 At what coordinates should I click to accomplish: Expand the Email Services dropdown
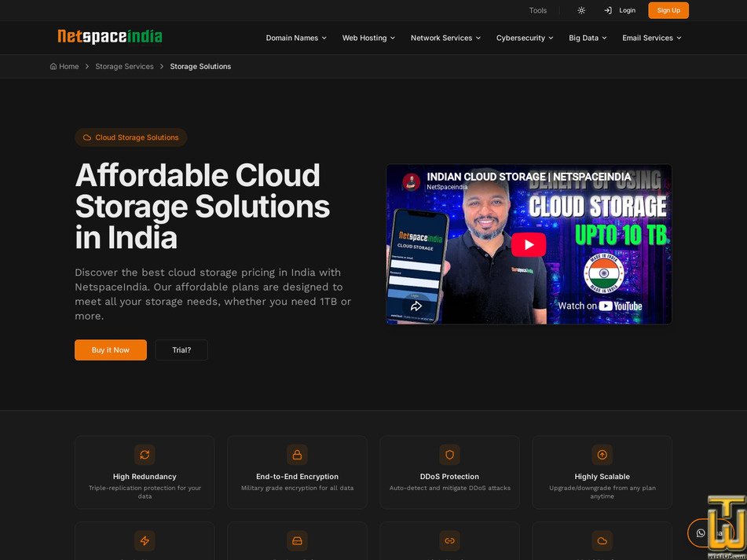click(651, 38)
